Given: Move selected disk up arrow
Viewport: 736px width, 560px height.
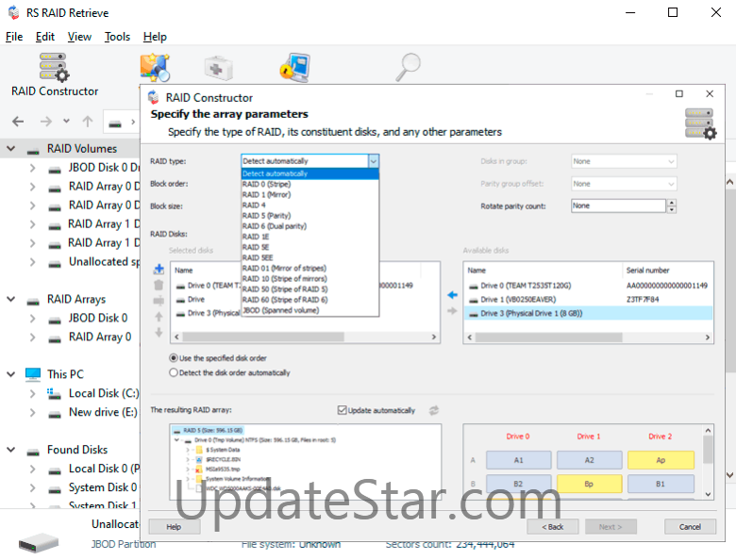Looking at the screenshot, I should [x=159, y=317].
